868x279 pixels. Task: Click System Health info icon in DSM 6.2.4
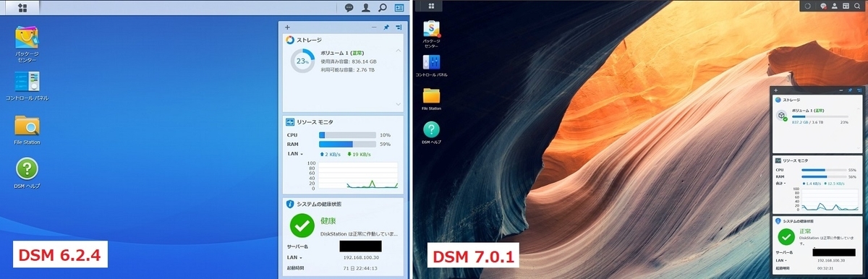(290, 205)
